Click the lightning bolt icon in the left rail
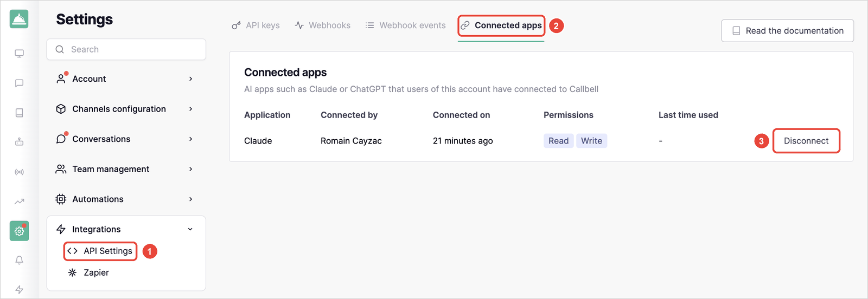 point(19,289)
